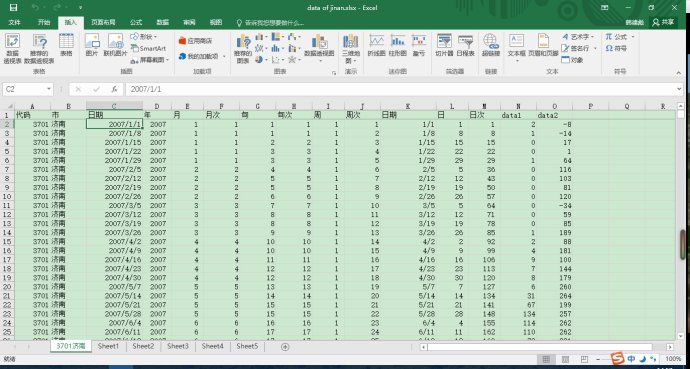Switch to Normal view in the status bar
The image size is (690, 369).
click(546, 359)
